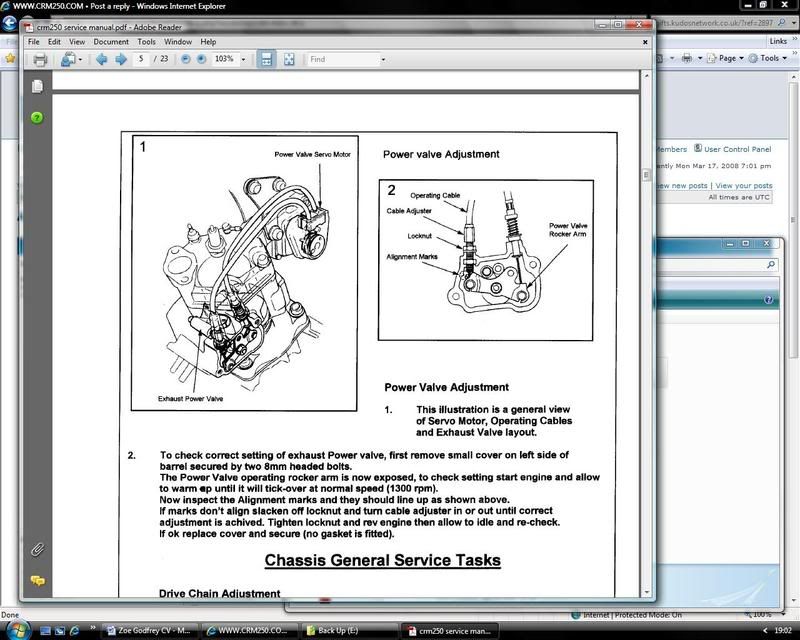The width and height of the screenshot is (800, 640).
Task: Open the collaborate/email toolbar icon in Adobe Reader
Action: coord(67,60)
